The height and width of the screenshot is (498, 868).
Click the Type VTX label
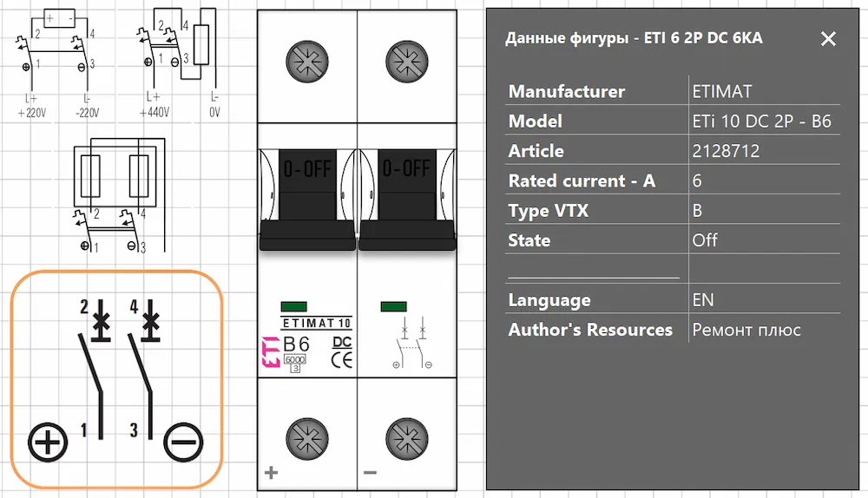click(x=548, y=211)
